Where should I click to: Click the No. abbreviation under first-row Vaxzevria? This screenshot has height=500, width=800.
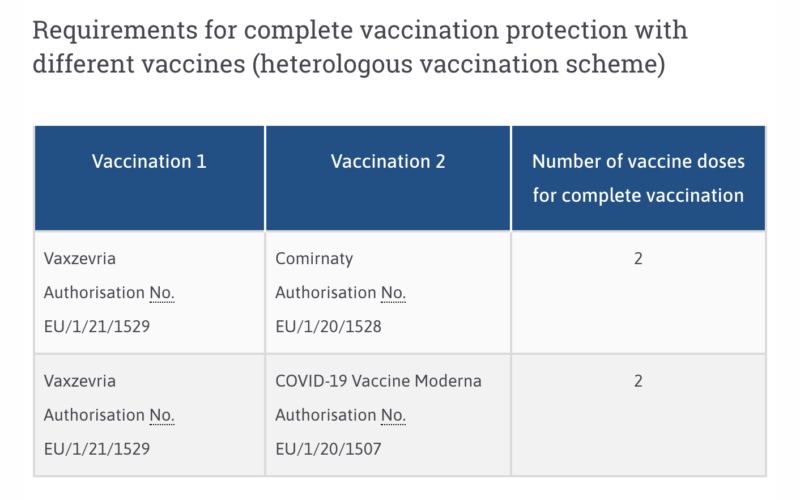point(162,293)
